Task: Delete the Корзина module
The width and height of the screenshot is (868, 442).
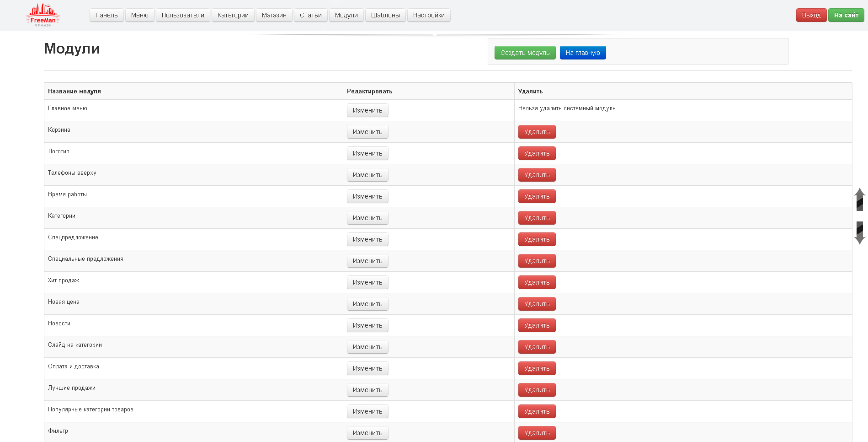Action: click(537, 132)
